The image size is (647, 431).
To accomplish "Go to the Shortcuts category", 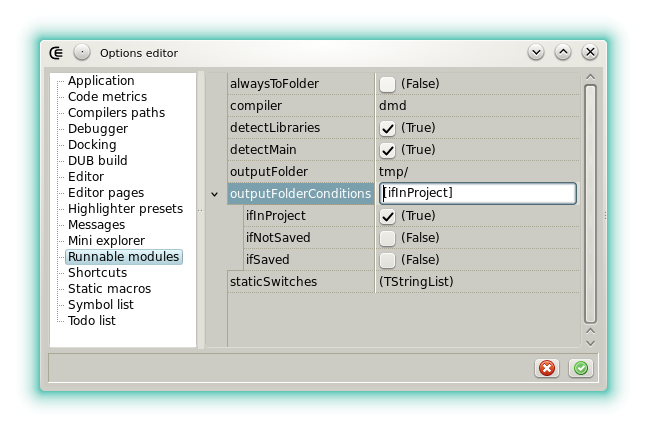I will pyautogui.click(x=97, y=273).
